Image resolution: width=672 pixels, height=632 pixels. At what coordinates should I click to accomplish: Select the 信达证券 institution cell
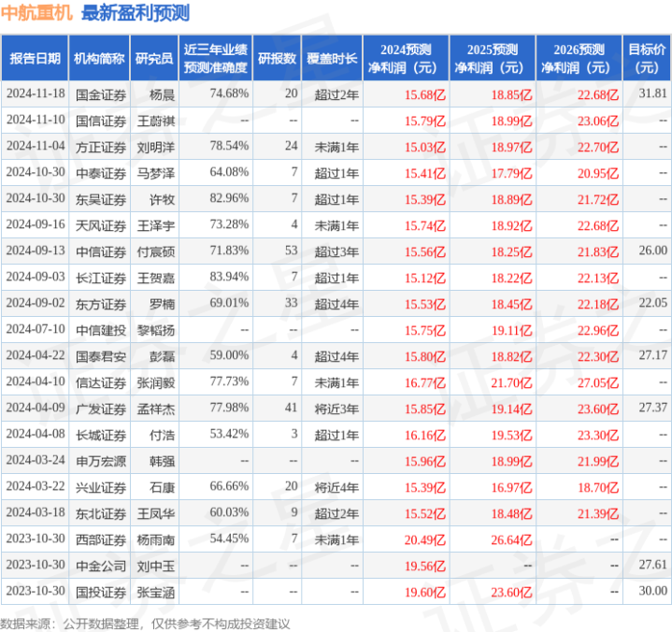click(101, 382)
